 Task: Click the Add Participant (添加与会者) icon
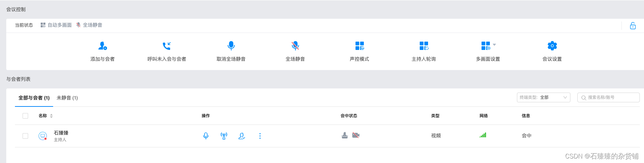tap(103, 46)
